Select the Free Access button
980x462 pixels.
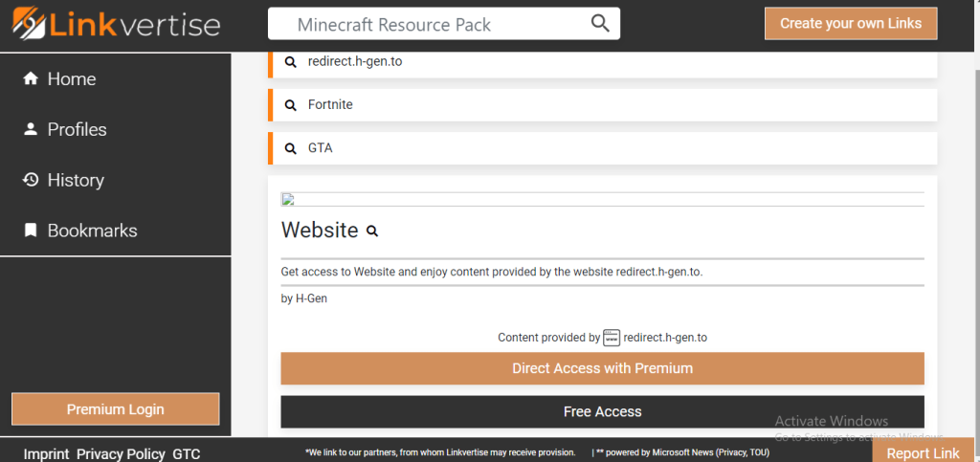click(603, 412)
